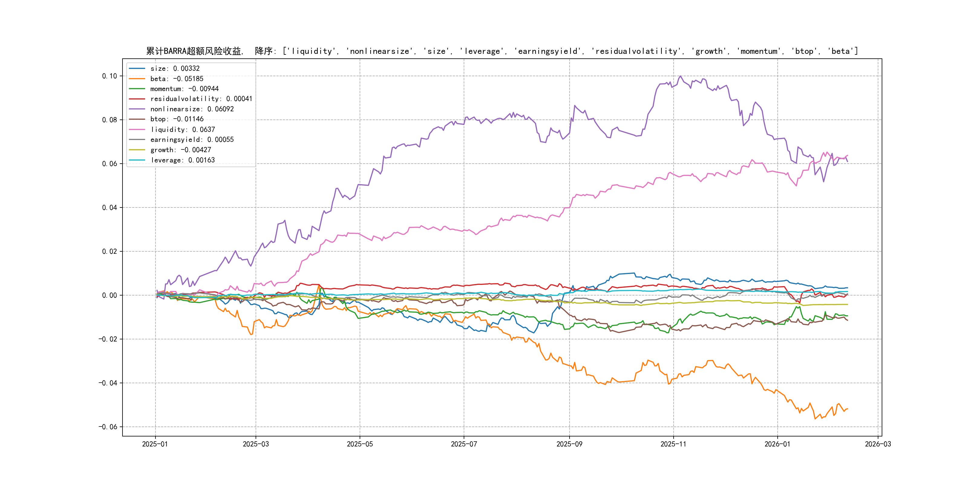Click the 0.04 y-axis tick label

tap(109, 208)
